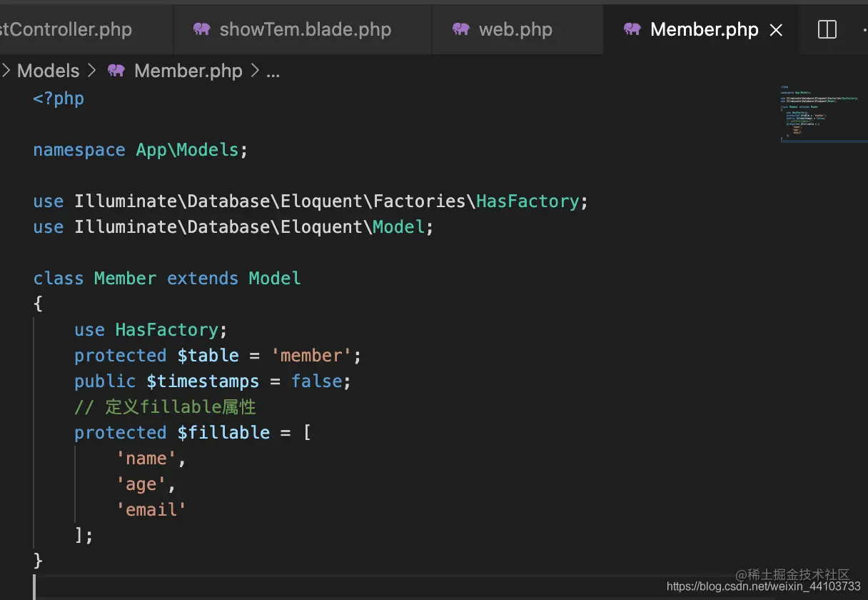
Task: Click the 'email' array entry
Action: coord(151,510)
